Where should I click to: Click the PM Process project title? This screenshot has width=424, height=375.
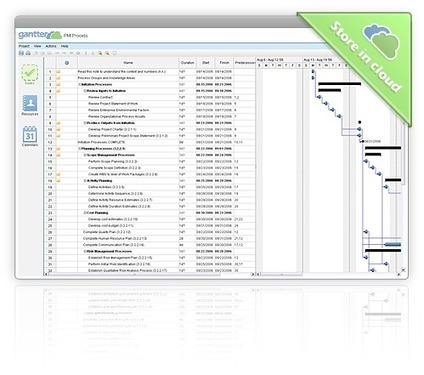76,35
